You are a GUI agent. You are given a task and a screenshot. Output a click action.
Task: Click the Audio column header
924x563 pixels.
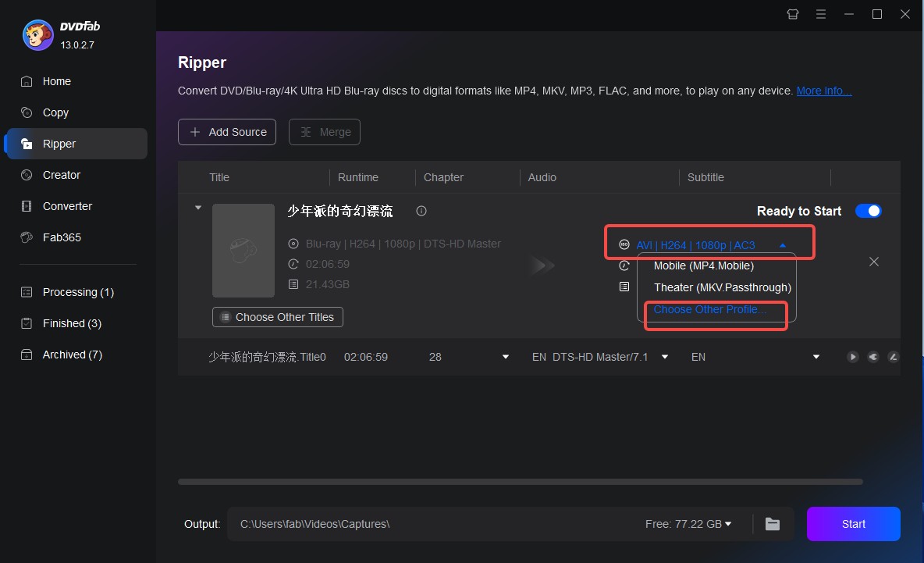click(x=542, y=177)
